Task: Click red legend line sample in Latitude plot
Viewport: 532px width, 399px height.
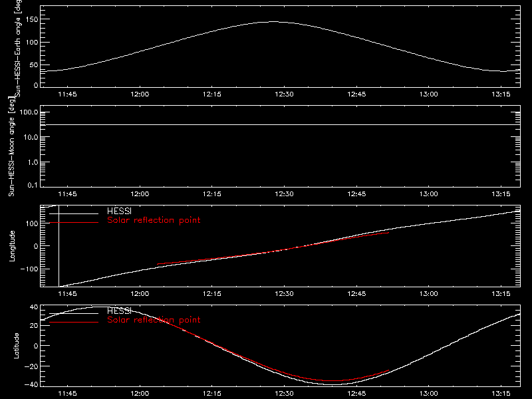Action: tap(74, 322)
